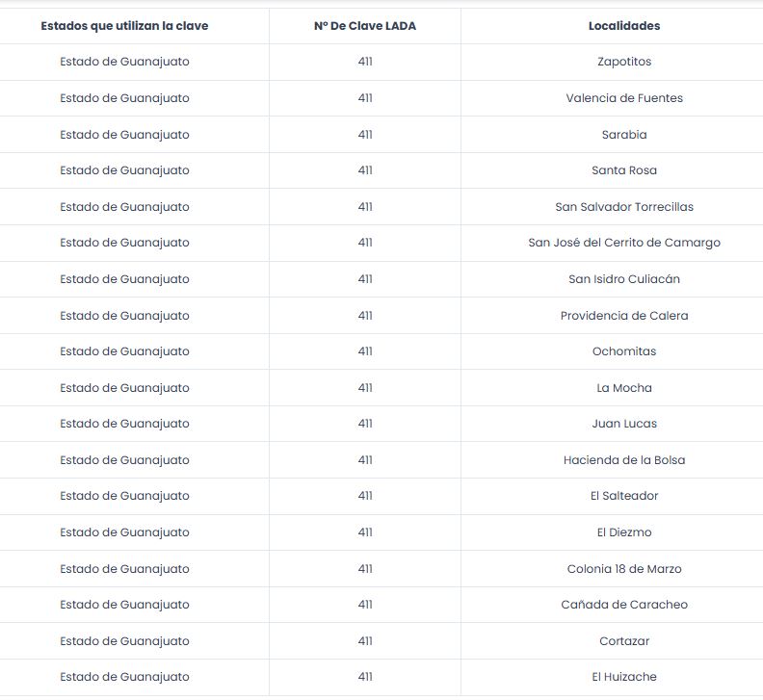Select the Ochomitas locality cell

tap(624, 351)
